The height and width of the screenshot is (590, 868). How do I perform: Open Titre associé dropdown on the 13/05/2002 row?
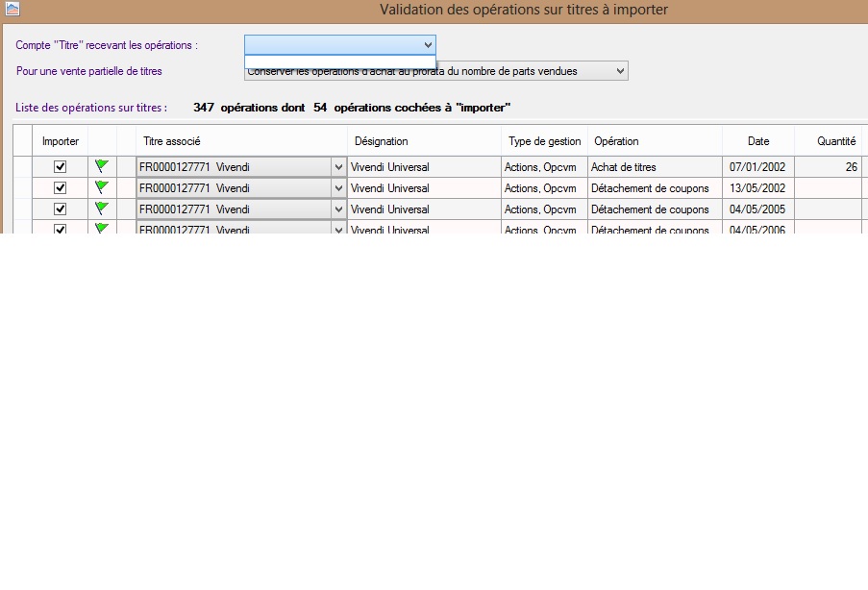[x=337, y=188]
